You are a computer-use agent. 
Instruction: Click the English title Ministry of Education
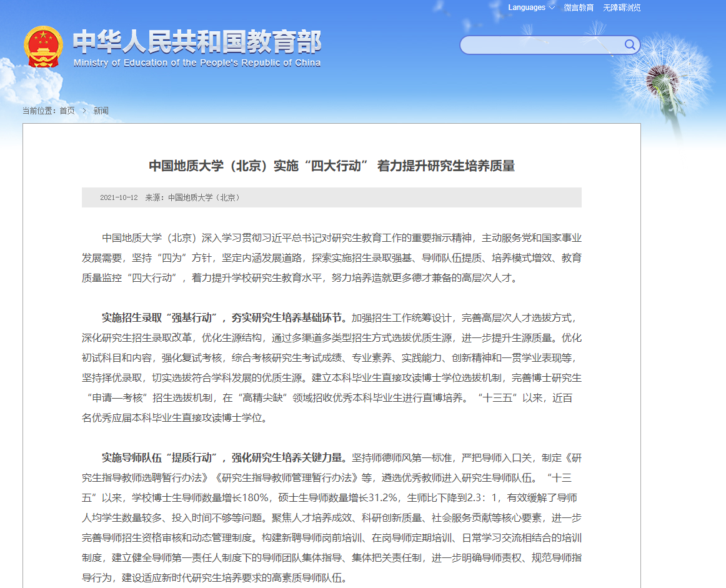pos(197,63)
